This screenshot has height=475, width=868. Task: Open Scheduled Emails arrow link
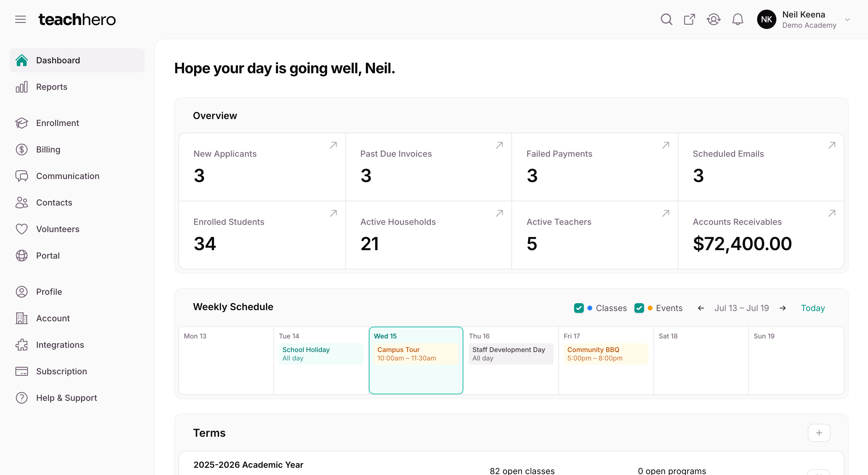point(832,145)
